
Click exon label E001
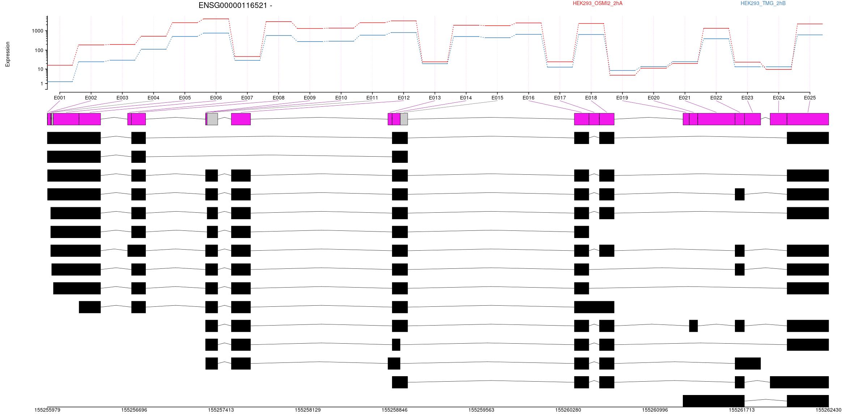pos(60,98)
